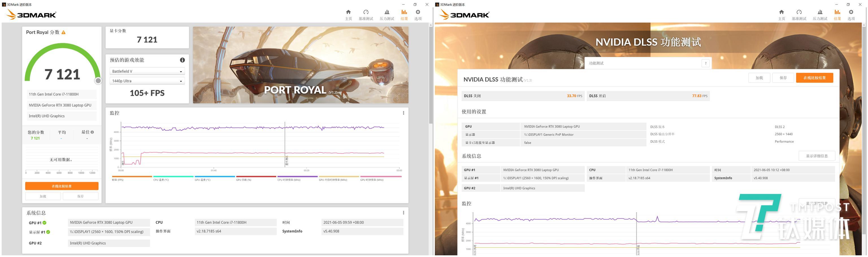Click the Port Royal benchmark banner image
868x257 pixels.
pos(300,65)
